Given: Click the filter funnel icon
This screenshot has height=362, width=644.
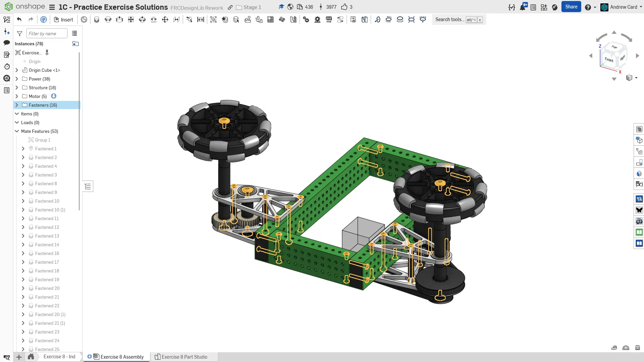Looking at the screenshot, I should [x=20, y=34].
